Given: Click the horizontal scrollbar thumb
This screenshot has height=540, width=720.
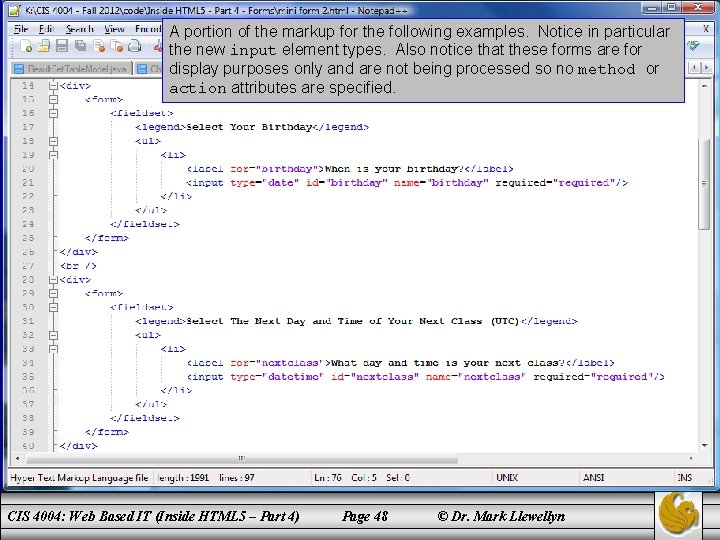Looking at the screenshot, I should tap(242, 458).
